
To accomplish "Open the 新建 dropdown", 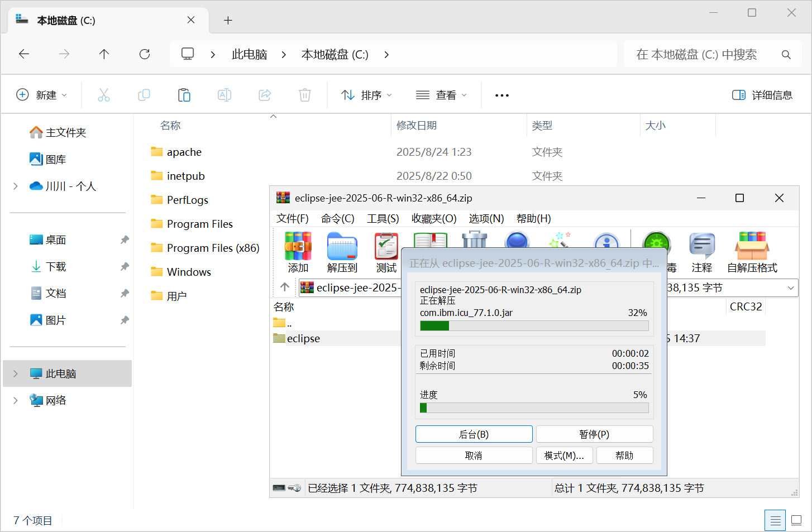I will (42, 95).
